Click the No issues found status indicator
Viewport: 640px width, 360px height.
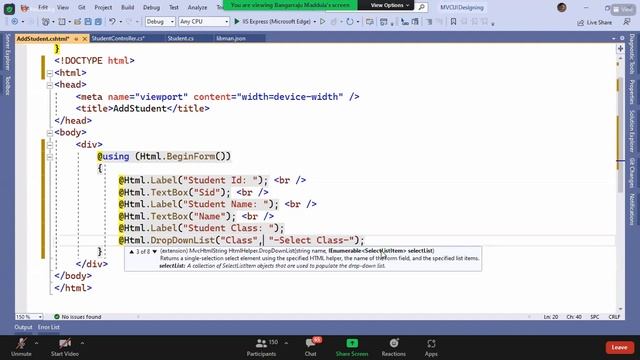pyautogui.click(x=78, y=317)
